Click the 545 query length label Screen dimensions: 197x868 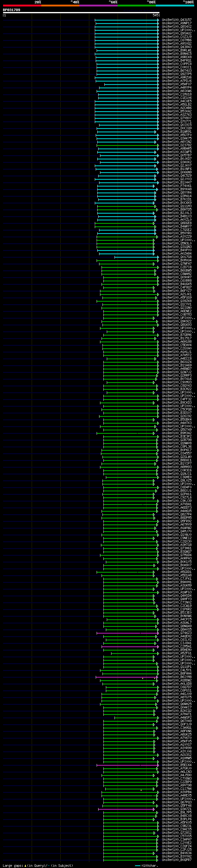pyautogui.click(x=155, y=15)
